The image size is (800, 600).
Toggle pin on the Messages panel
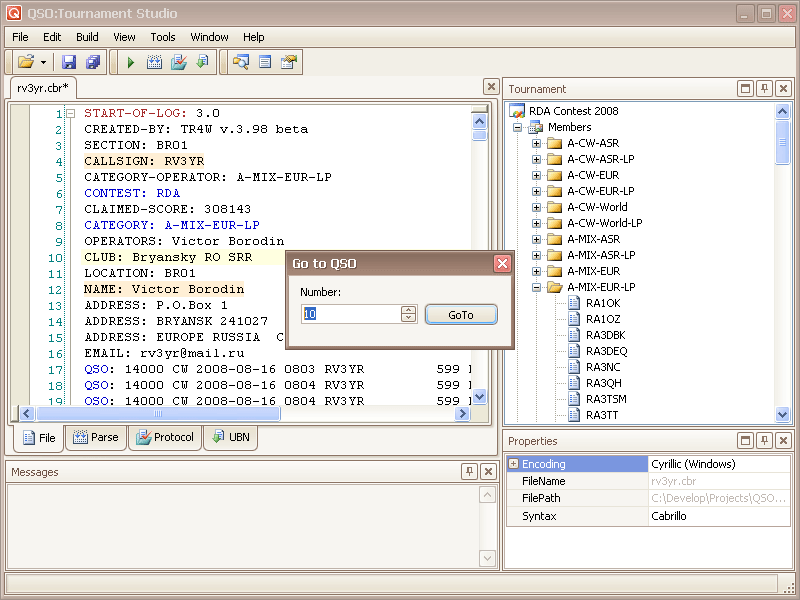pyautogui.click(x=469, y=472)
